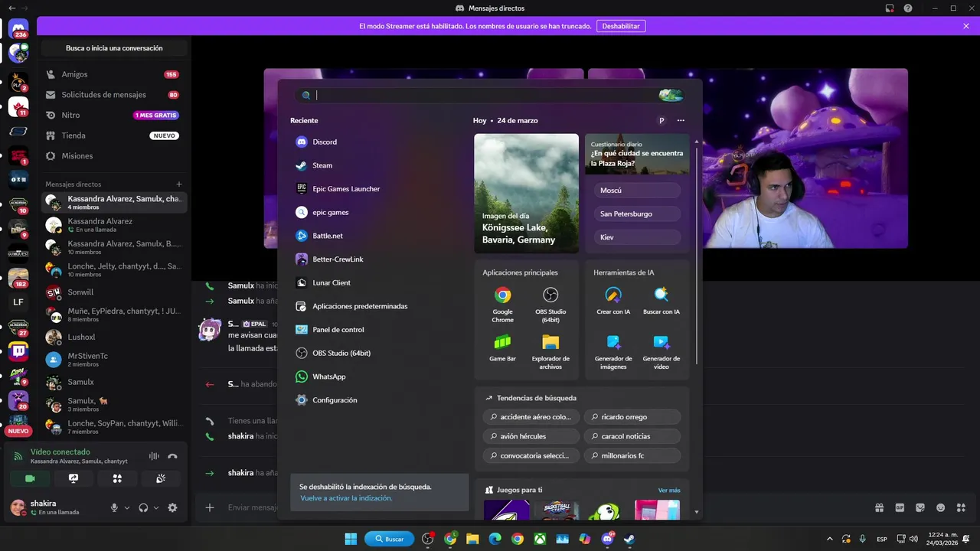Open Lunar Client from recent list
Viewport: 980px width, 551px height.
tap(332, 282)
